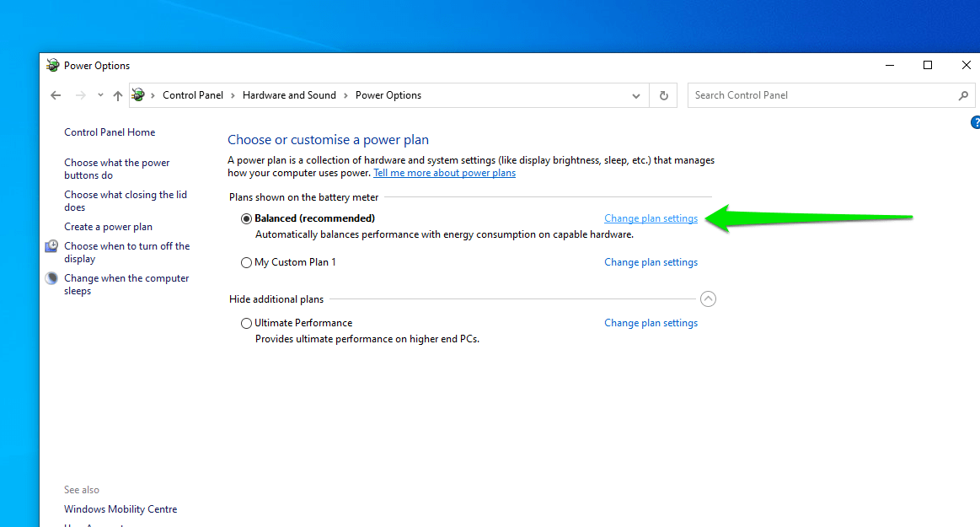
Task: Click the Power Options title bar icon
Action: (52, 65)
